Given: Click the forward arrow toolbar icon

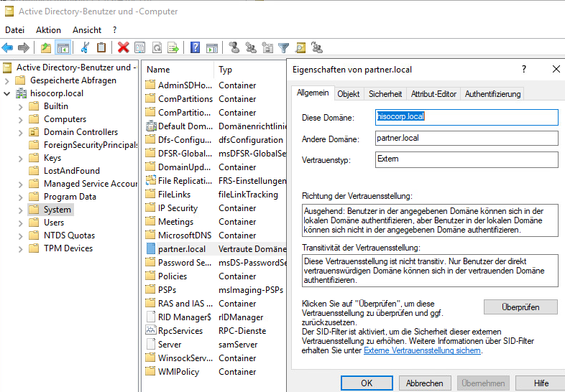Looking at the screenshot, I should click(x=24, y=47).
